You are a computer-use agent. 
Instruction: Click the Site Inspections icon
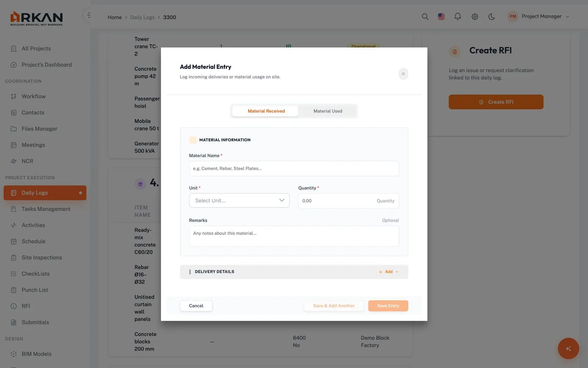[14, 258]
